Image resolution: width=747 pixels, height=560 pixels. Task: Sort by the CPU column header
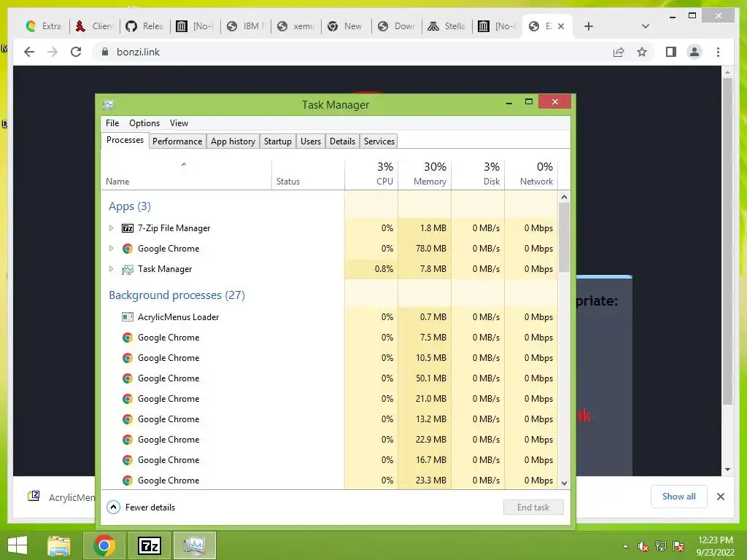click(x=371, y=174)
